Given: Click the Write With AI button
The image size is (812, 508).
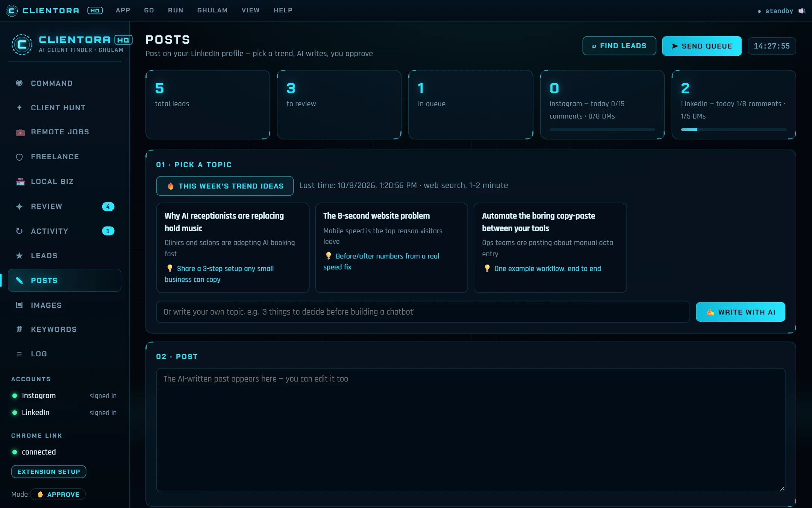Looking at the screenshot, I should pos(740,312).
